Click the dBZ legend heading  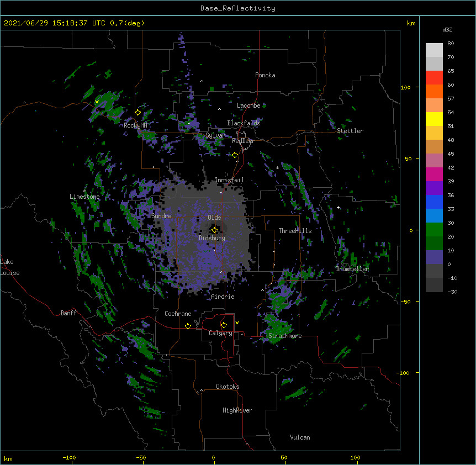pos(447,29)
